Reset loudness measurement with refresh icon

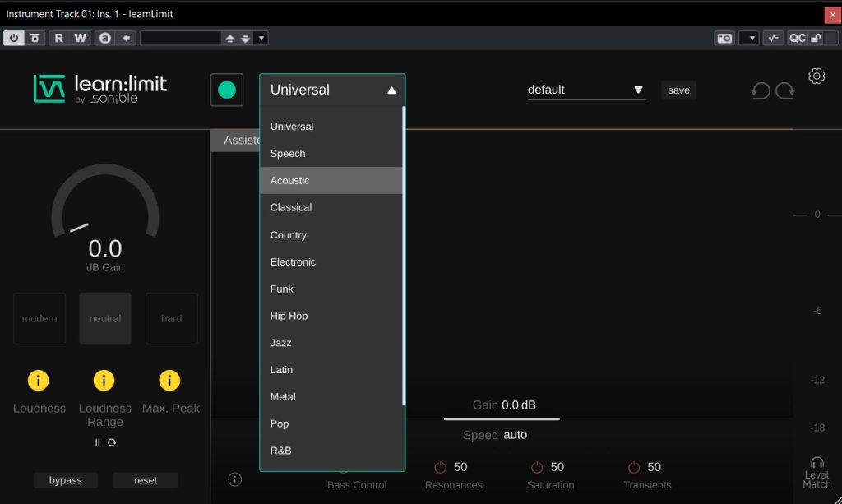(112, 442)
